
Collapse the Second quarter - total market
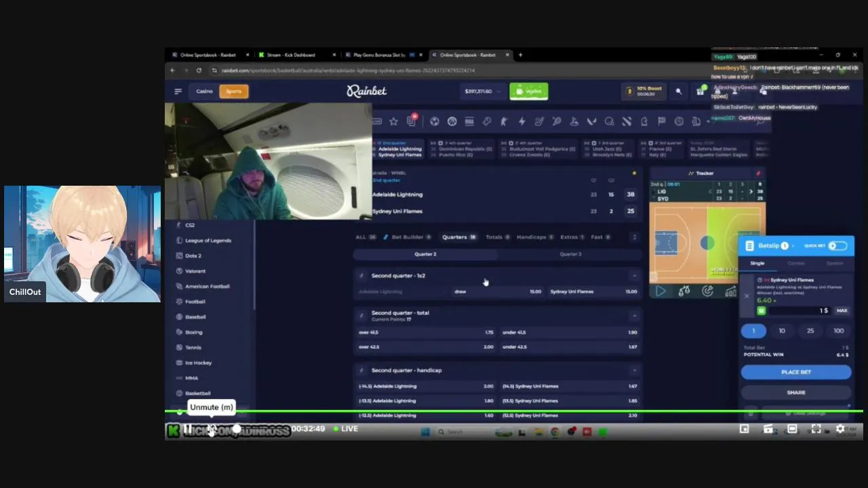point(634,315)
